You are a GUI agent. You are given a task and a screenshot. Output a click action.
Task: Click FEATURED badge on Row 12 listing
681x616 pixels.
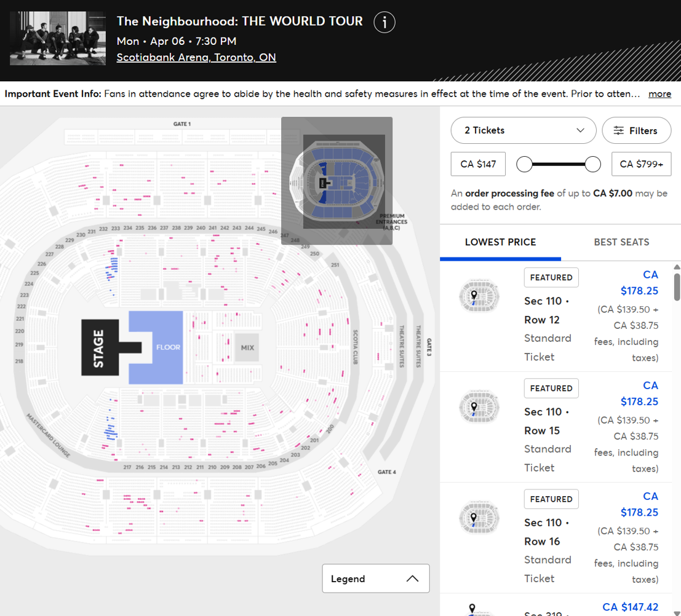[x=551, y=277]
